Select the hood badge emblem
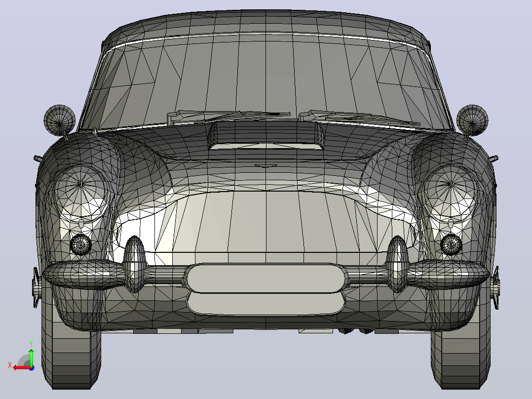532x399 pixels. pos(266,166)
